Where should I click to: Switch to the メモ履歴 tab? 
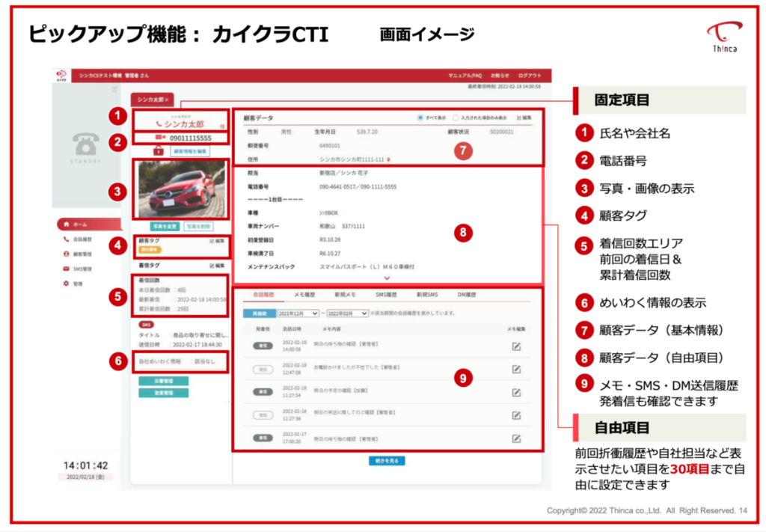[304, 295]
